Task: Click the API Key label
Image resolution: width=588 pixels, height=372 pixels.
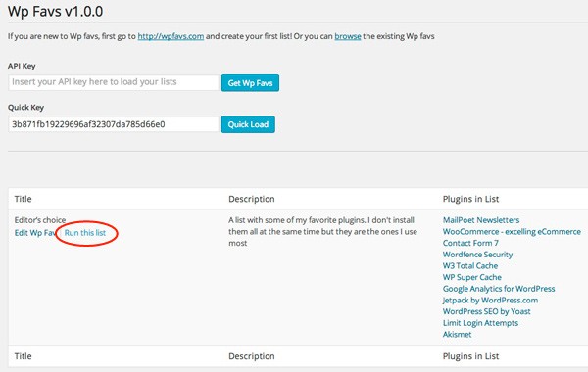Action: (22, 66)
